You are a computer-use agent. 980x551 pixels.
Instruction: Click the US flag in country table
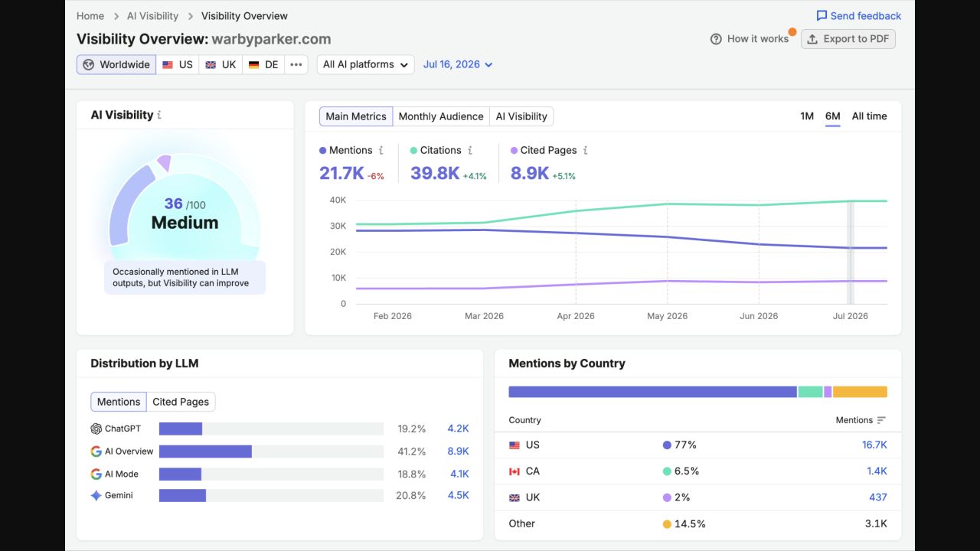pos(514,445)
